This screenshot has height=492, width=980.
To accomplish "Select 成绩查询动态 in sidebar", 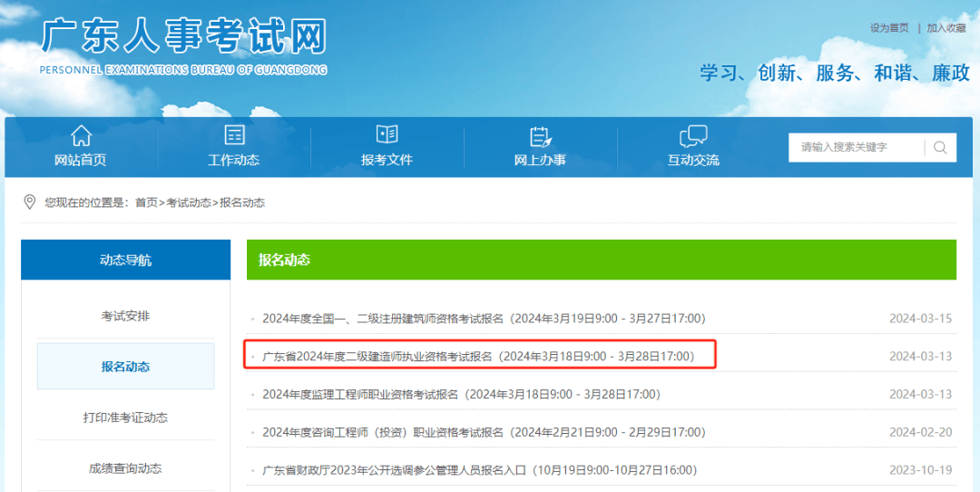I will (125, 467).
